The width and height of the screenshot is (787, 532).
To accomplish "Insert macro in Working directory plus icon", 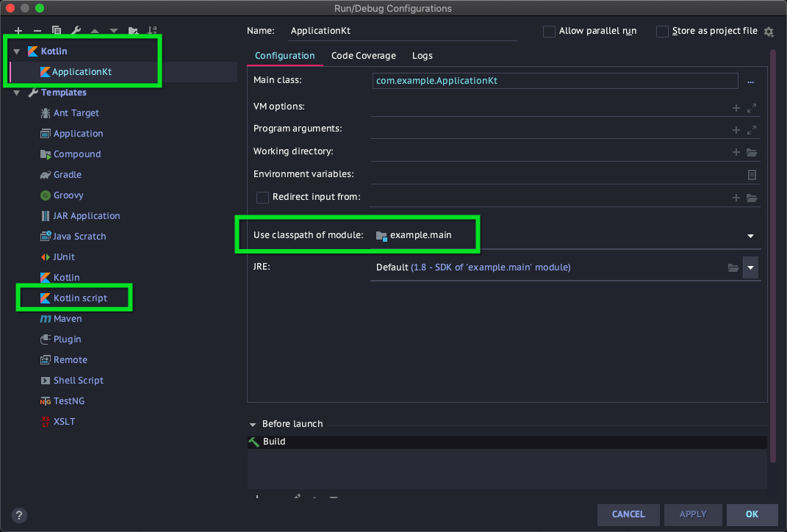I will click(736, 152).
